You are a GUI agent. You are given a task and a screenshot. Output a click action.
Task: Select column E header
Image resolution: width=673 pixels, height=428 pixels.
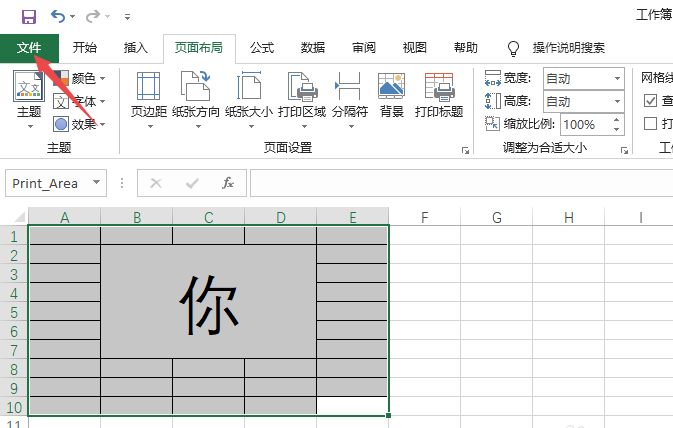[353, 217]
